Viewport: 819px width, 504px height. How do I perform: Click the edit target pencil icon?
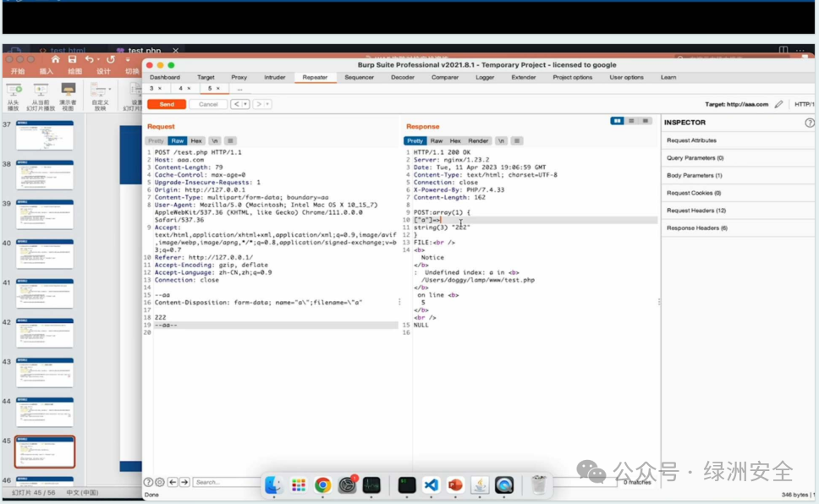[x=778, y=105]
